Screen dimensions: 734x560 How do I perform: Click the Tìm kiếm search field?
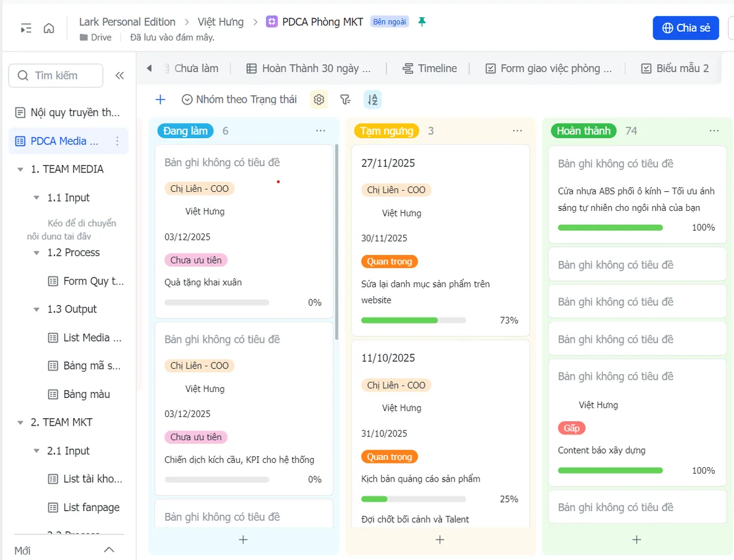tap(56, 76)
